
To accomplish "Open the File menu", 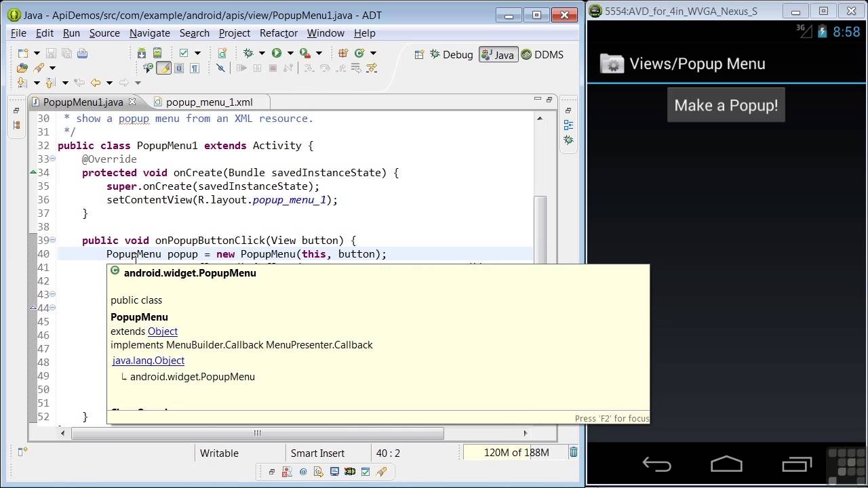I will (x=18, y=33).
